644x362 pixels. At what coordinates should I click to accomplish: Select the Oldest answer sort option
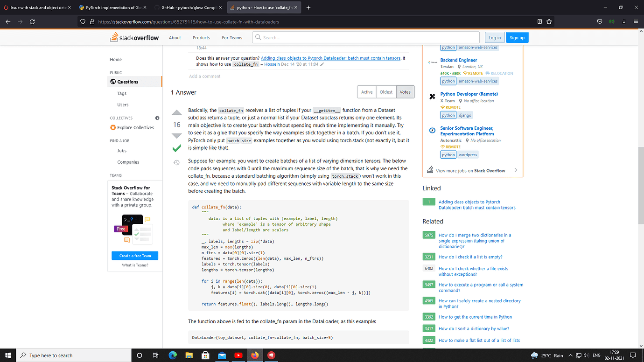click(x=386, y=92)
